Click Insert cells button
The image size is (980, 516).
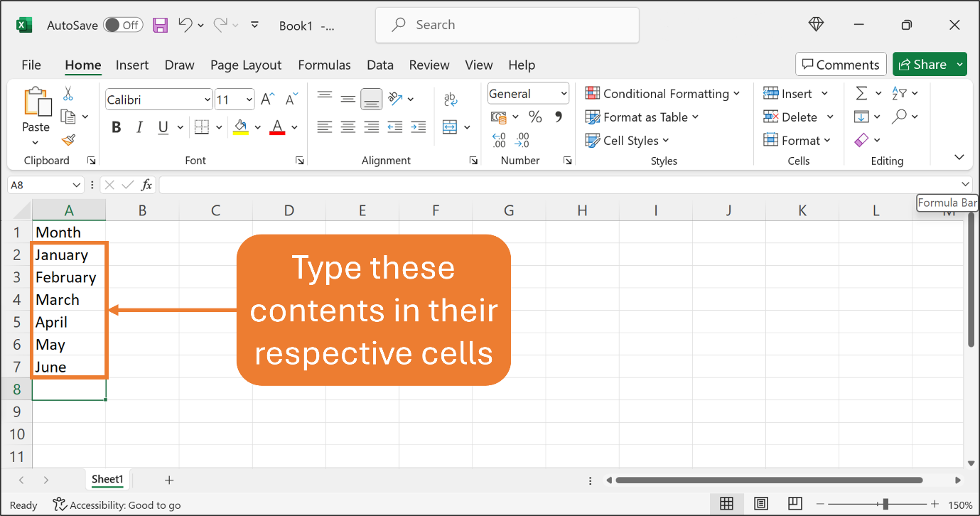click(x=787, y=94)
